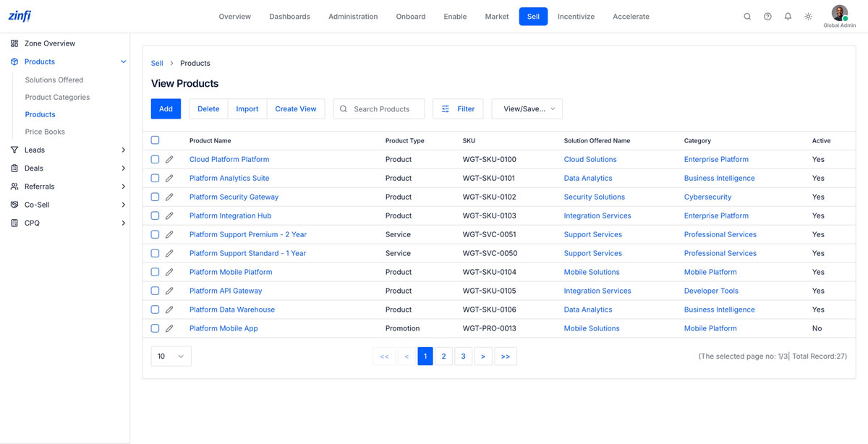The image size is (868, 444).
Task: Open the Incentivize top menu
Action: click(576, 17)
